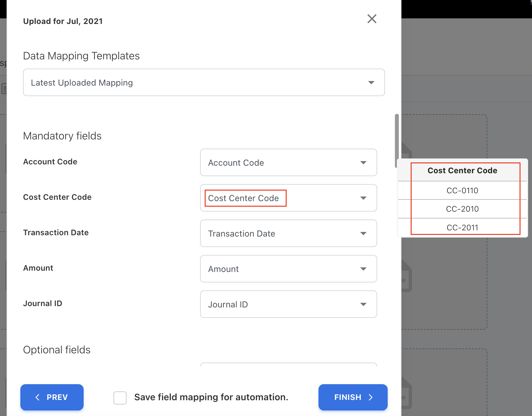Image resolution: width=532 pixels, height=416 pixels.
Task: Click the CC-0110 preview row
Action: 462,191
